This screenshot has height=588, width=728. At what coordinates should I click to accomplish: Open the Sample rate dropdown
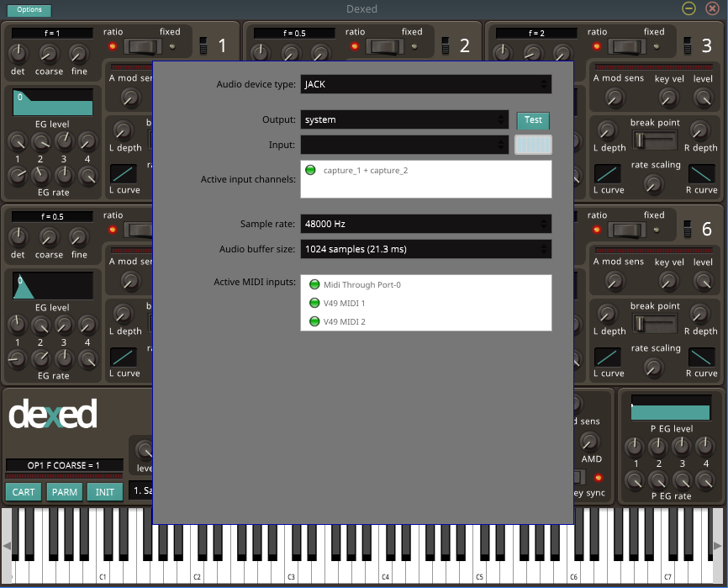pyautogui.click(x=425, y=224)
